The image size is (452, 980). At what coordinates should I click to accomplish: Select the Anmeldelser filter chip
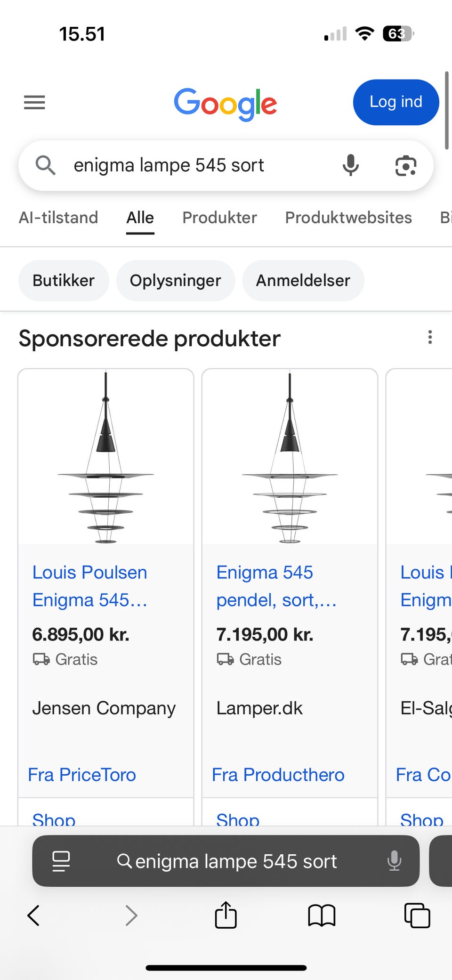[303, 281]
